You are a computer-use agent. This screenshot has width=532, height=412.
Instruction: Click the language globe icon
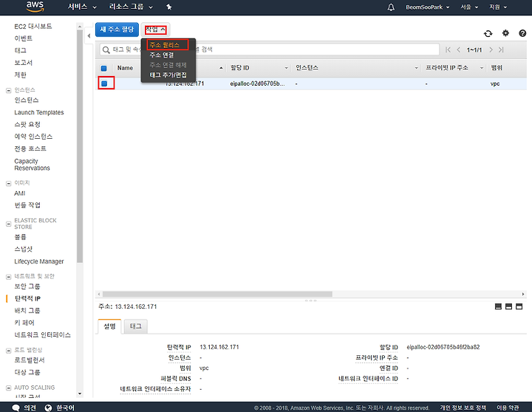48,408
